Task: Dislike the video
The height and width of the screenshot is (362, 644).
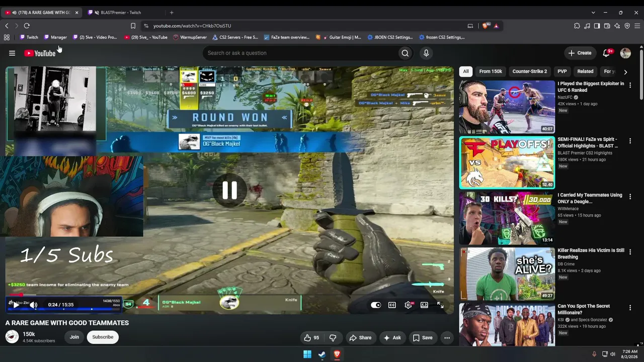Action: pyautogui.click(x=333, y=338)
